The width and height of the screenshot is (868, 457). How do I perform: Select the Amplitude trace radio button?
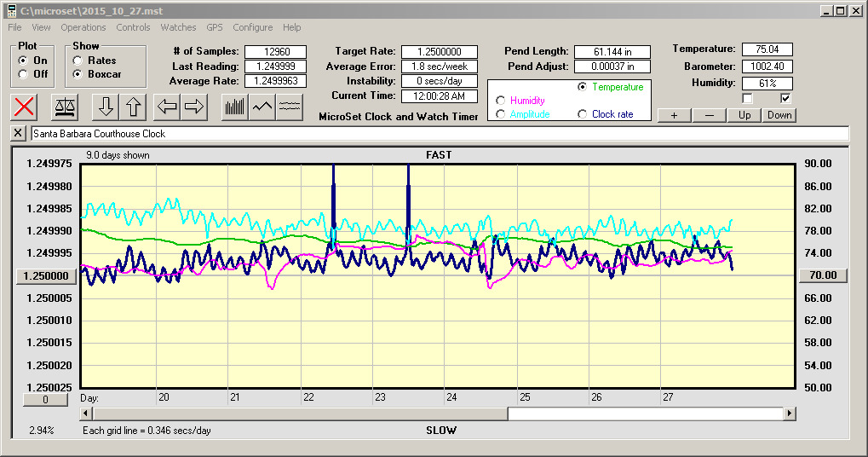click(x=500, y=114)
